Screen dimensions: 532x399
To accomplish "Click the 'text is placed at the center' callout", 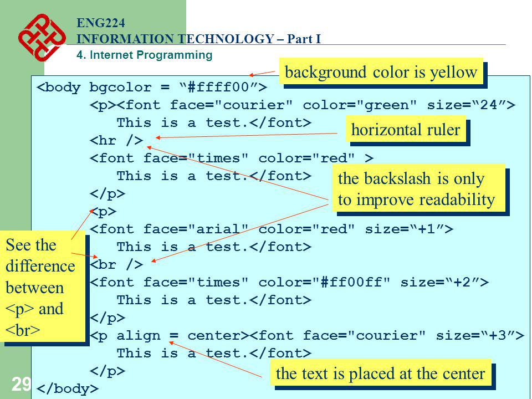I will (x=380, y=373).
